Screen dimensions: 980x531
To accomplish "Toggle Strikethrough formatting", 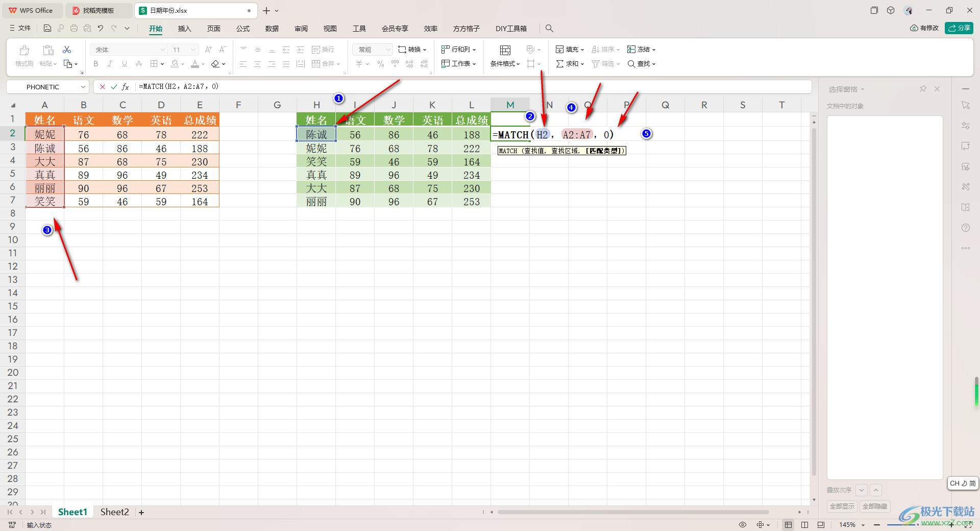I will point(138,64).
